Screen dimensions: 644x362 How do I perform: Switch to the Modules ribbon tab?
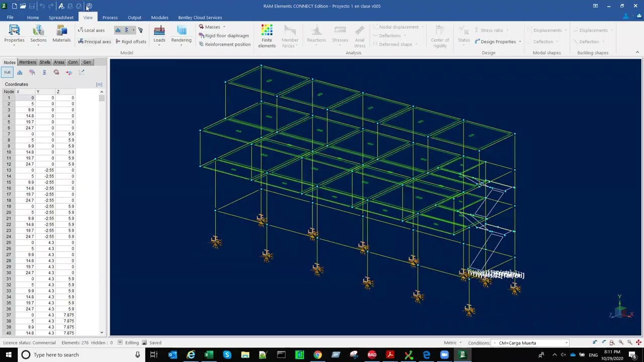[159, 18]
